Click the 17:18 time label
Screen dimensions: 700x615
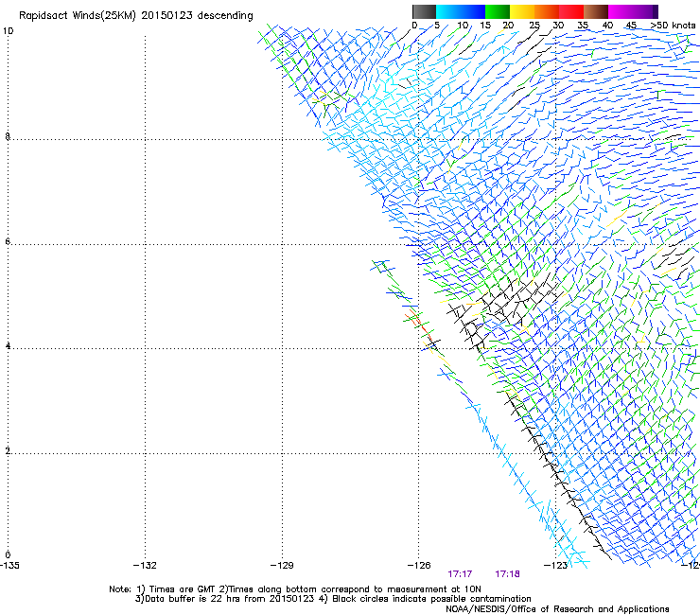click(x=507, y=574)
